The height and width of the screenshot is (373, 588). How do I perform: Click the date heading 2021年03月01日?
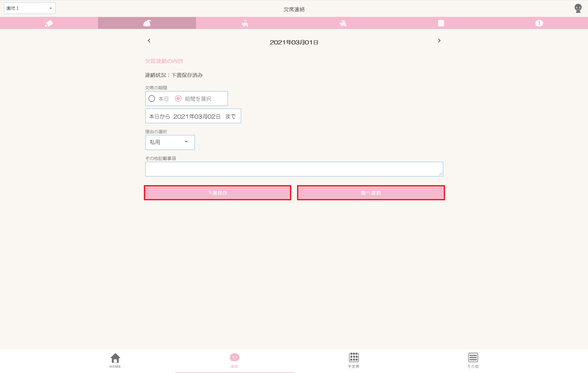(x=294, y=42)
